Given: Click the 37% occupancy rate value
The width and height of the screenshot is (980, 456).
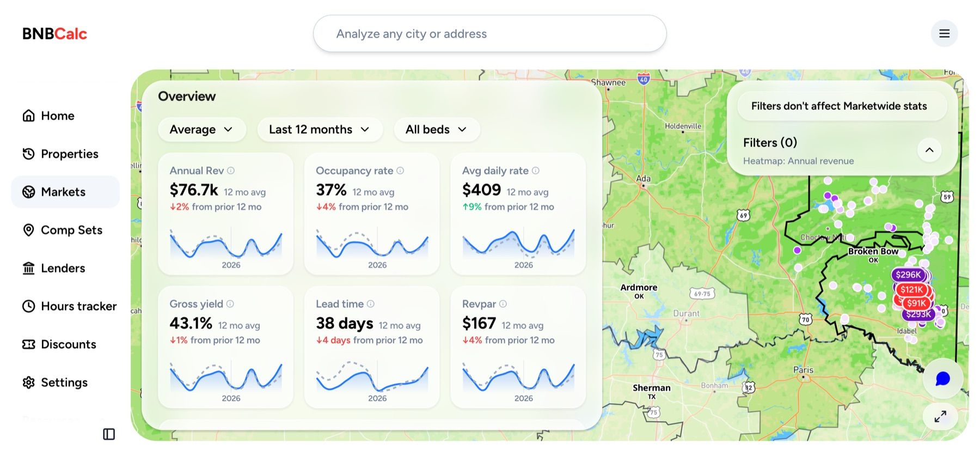Looking at the screenshot, I should point(331,190).
